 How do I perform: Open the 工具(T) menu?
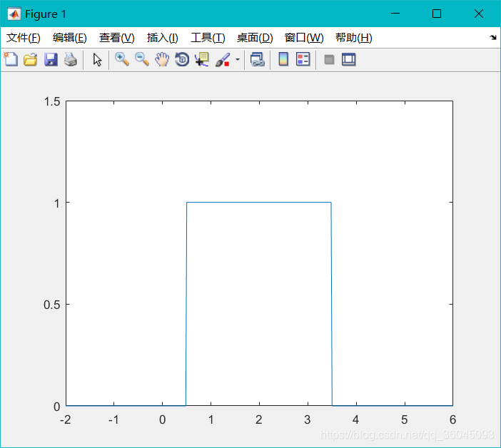(x=208, y=38)
